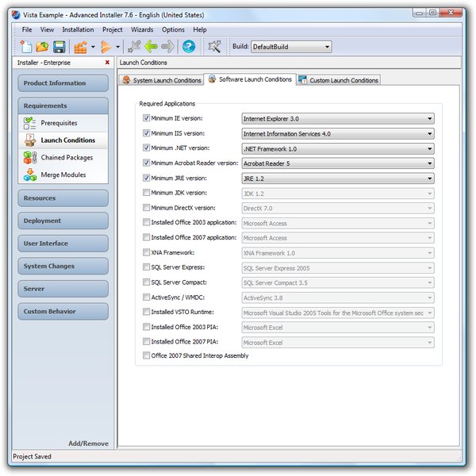Open the Help menu
This screenshot has height=476, width=476.
[200, 30]
